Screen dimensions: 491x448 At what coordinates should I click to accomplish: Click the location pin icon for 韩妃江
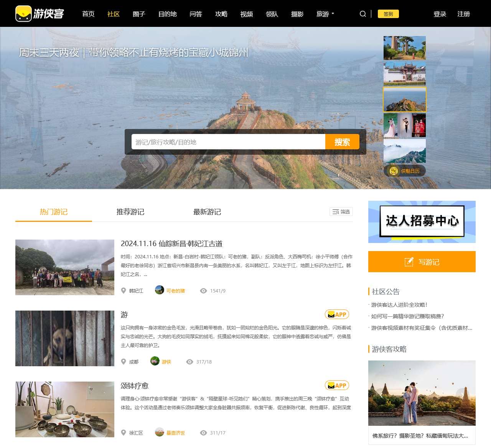[x=124, y=291]
